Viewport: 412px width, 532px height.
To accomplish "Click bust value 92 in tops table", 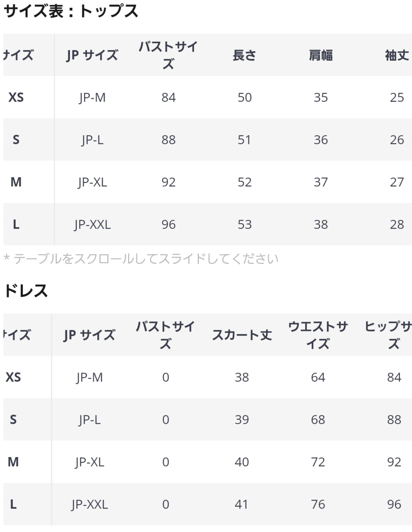I will pos(168,182).
